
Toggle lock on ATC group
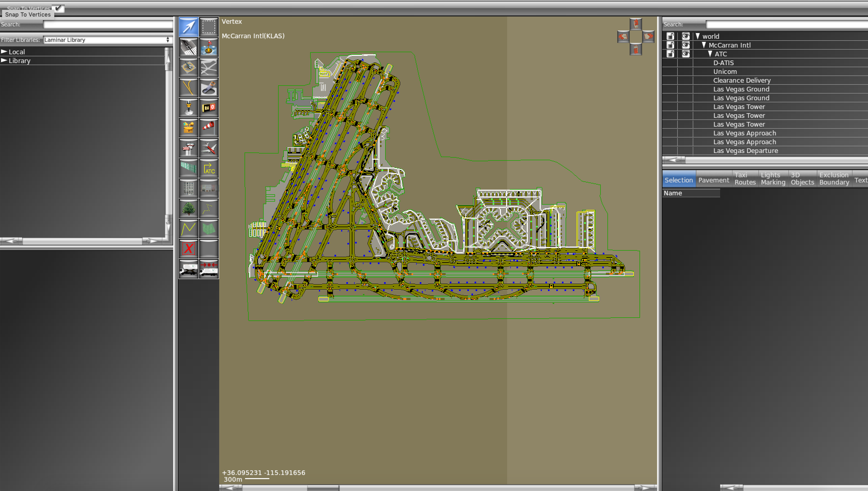[671, 54]
